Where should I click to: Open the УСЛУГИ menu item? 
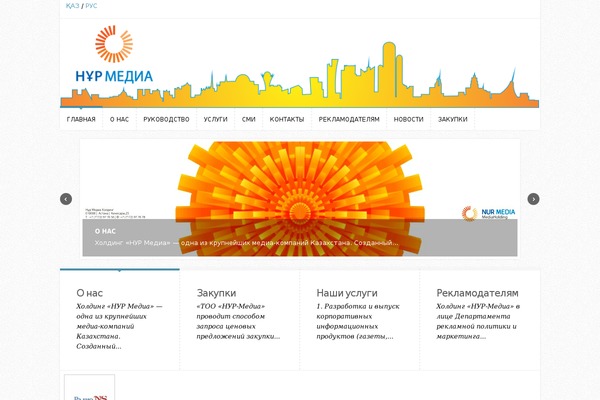click(215, 119)
